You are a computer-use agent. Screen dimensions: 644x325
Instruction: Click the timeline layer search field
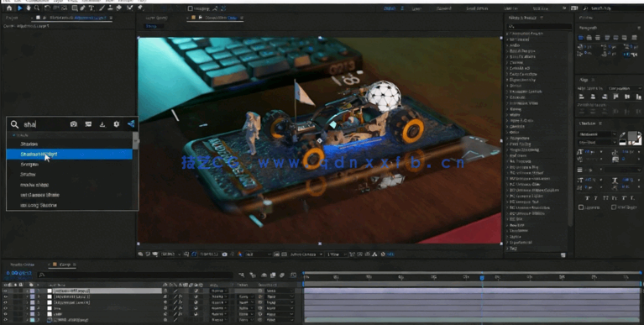click(x=135, y=275)
